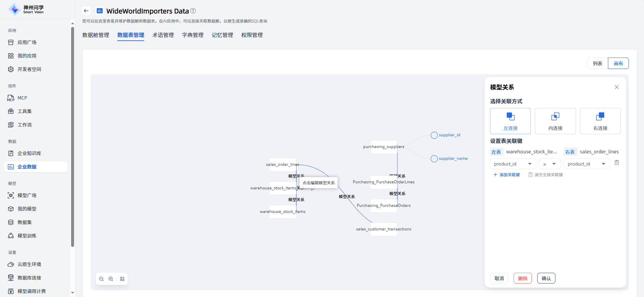Delete the product_id join key row
This screenshot has width=644, height=297.
[x=617, y=163]
